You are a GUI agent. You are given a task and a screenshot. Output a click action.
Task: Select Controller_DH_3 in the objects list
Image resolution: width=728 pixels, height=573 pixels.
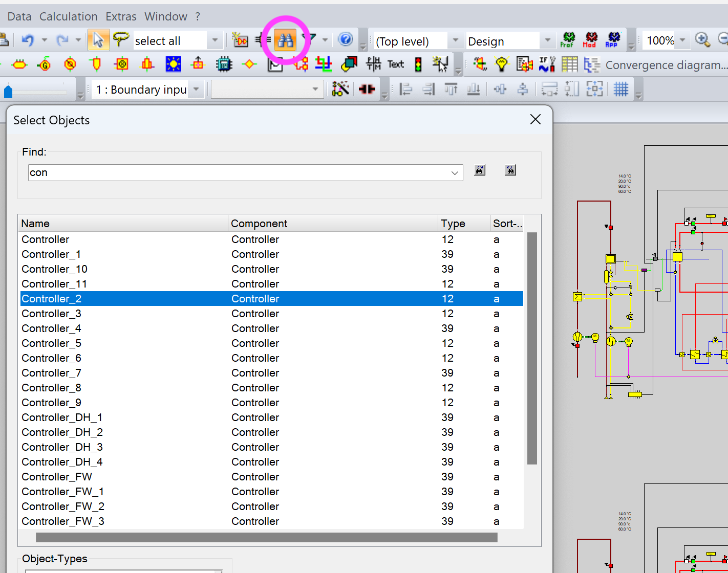coord(62,447)
